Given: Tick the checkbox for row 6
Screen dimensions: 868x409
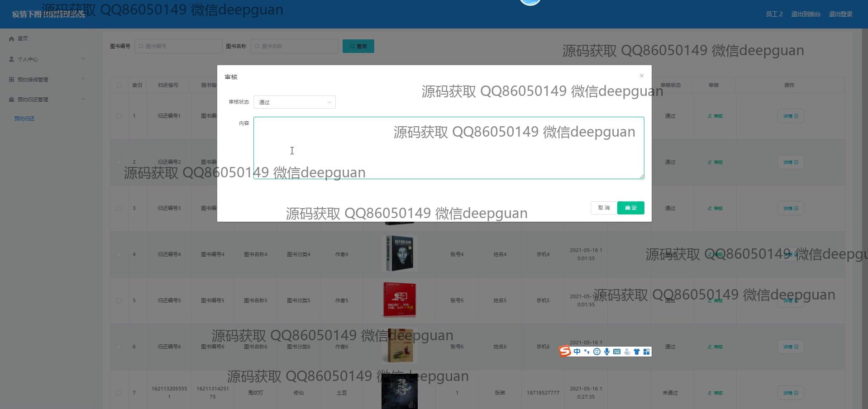Looking at the screenshot, I should 119,347.
